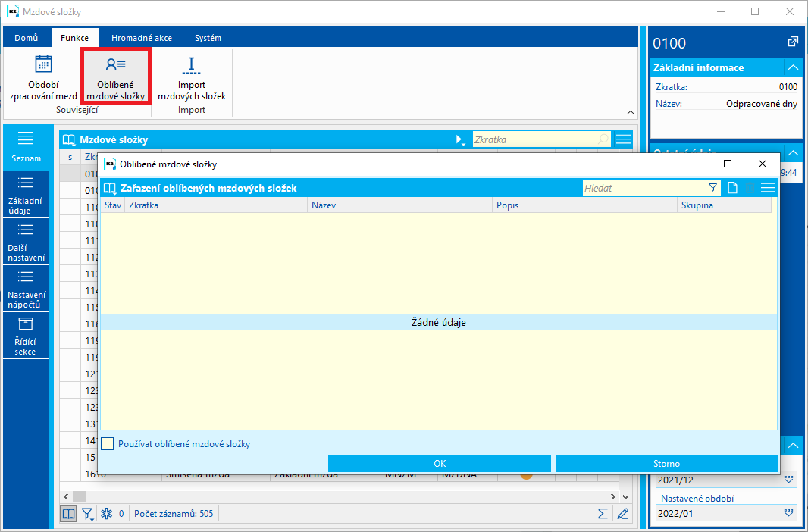Collapse the Základní informace panel

[792, 67]
